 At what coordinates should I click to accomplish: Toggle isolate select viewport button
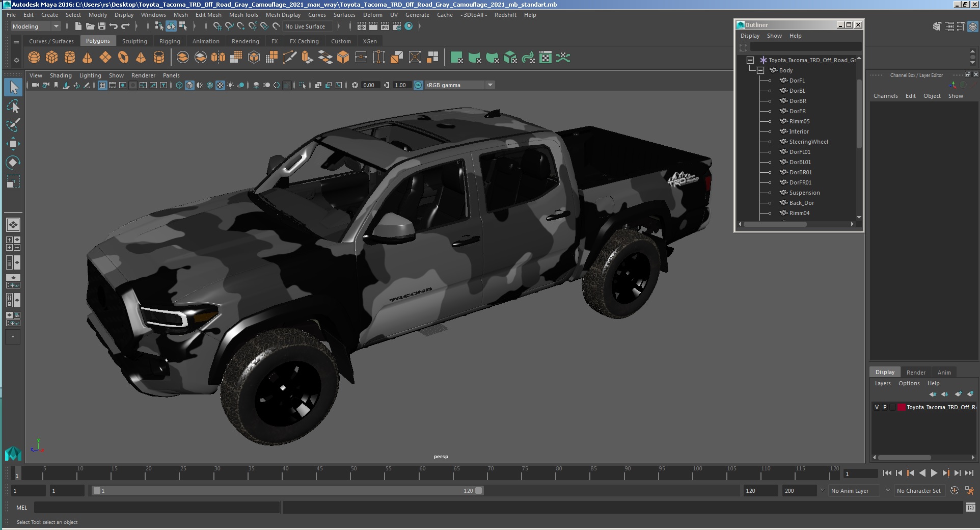click(x=303, y=85)
